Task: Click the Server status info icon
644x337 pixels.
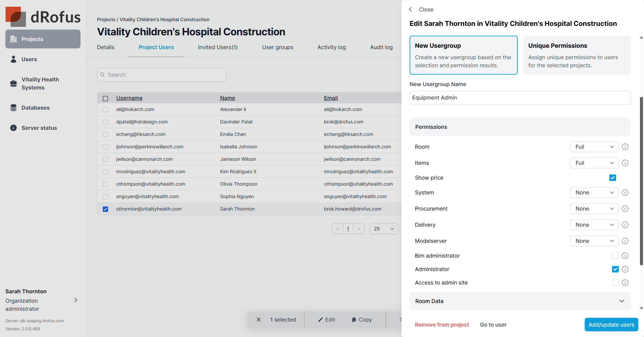Action: click(13, 128)
